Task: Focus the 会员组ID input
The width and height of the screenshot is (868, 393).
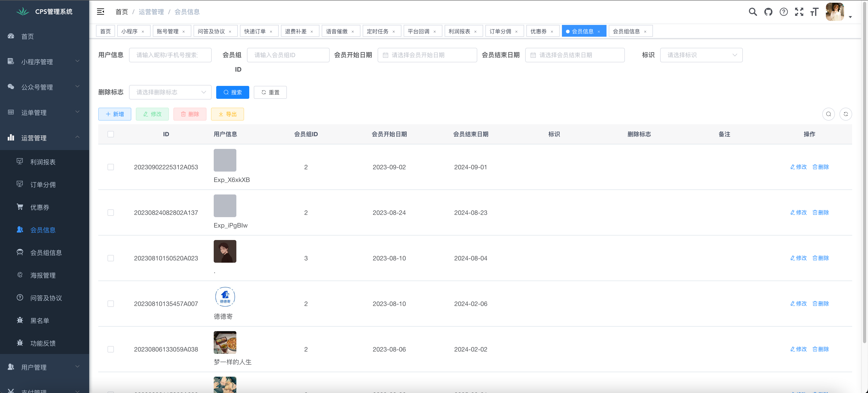Action: point(288,55)
